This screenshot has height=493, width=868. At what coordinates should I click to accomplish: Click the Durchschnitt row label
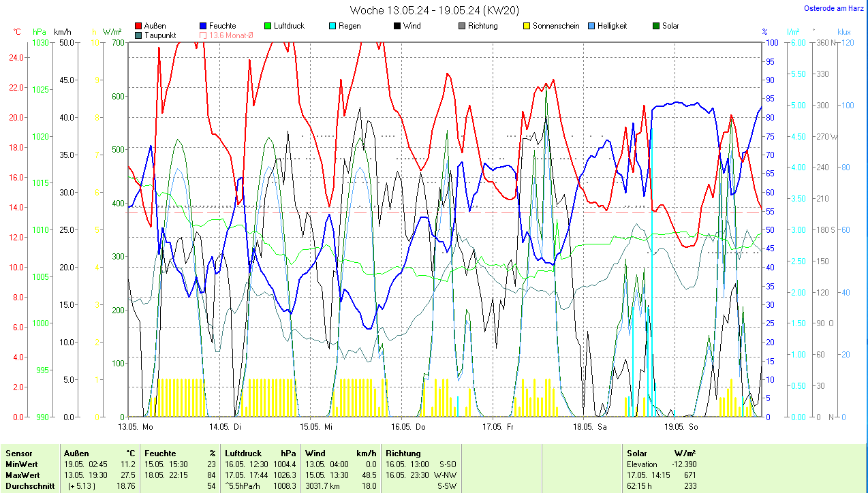click(28, 486)
